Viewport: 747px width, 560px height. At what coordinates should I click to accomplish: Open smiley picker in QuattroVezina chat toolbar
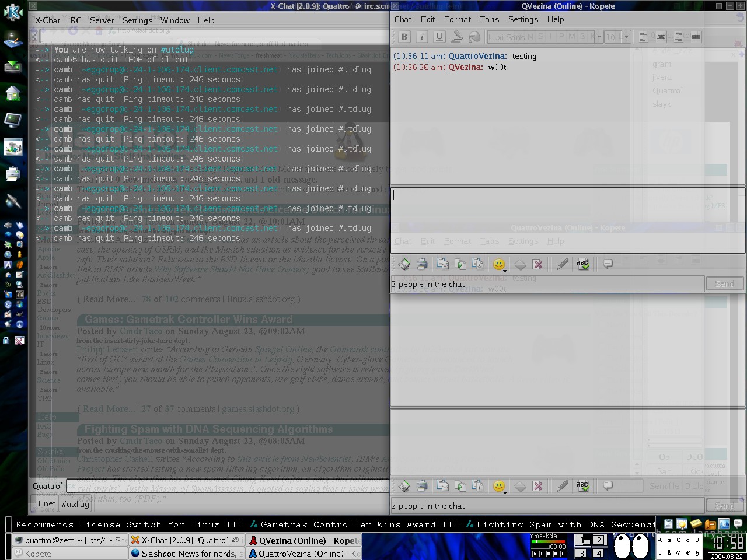point(499,486)
